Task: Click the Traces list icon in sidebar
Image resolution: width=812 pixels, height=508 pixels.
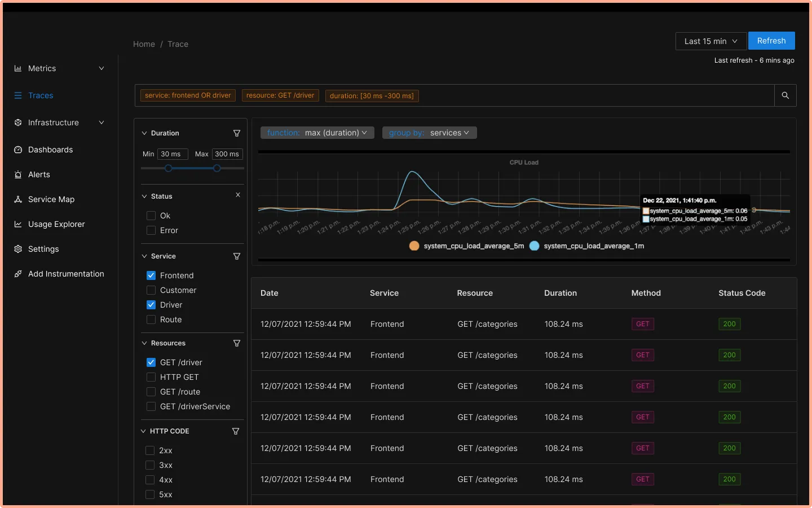Action: point(18,95)
